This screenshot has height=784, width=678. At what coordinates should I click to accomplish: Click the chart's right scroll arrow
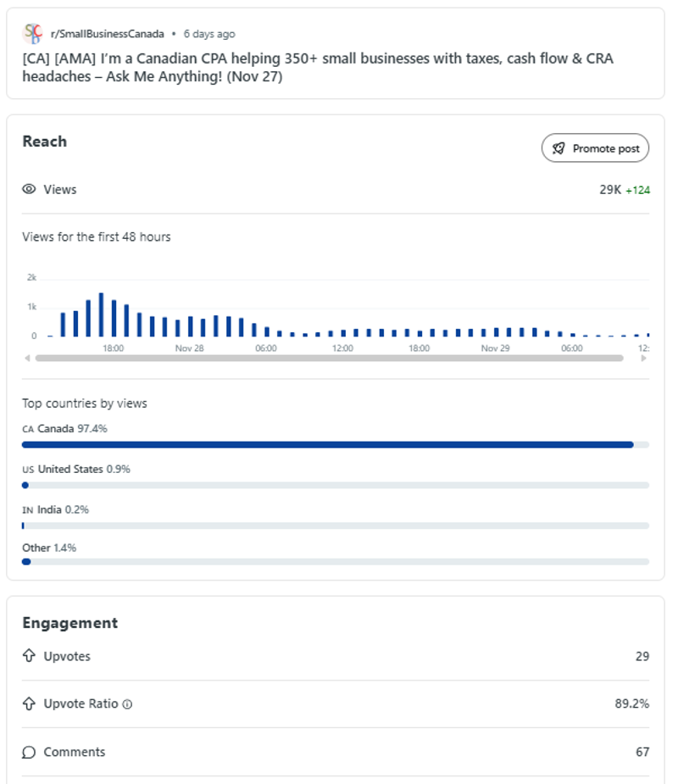644,359
